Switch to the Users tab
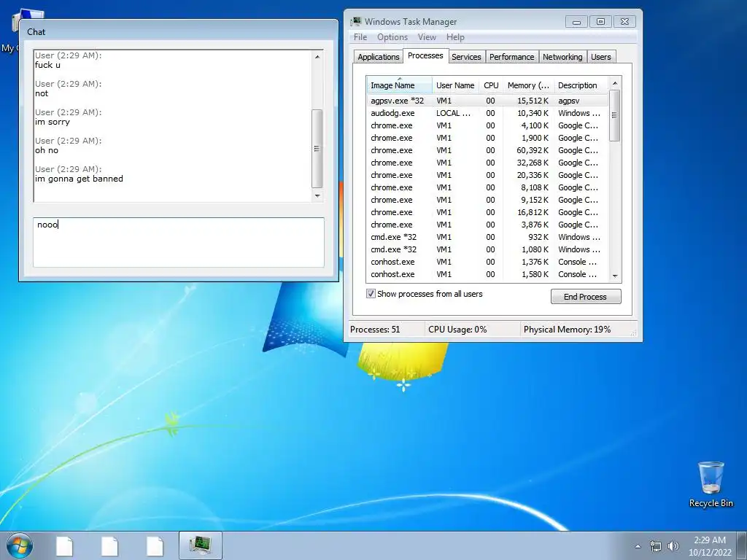The image size is (747, 560). click(x=601, y=57)
